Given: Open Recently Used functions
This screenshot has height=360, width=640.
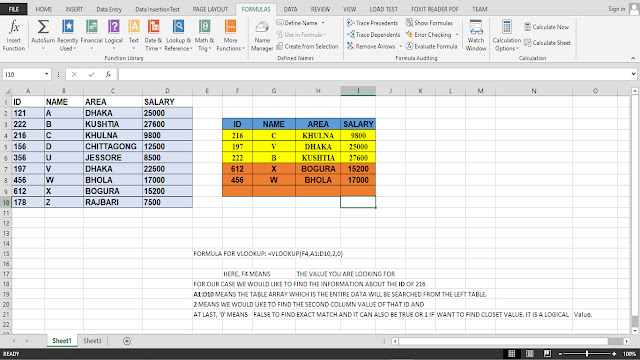Looking at the screenshot, I should click(x=67, y=36).
